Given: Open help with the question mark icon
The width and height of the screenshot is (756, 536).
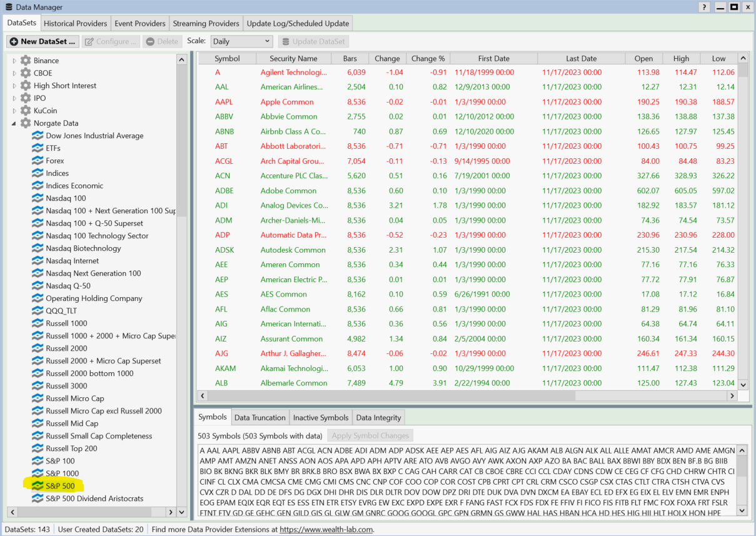Looking at the screenshot, I should [705, 7].
